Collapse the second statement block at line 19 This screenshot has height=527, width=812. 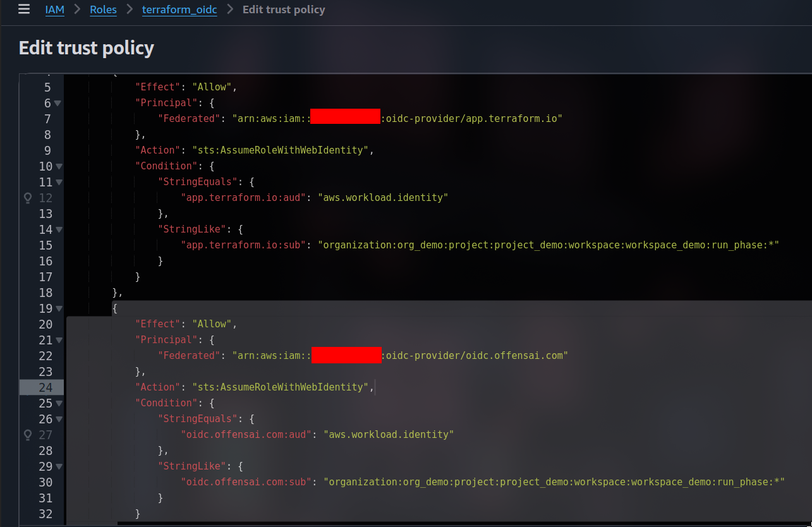click(x=58, y=308)
